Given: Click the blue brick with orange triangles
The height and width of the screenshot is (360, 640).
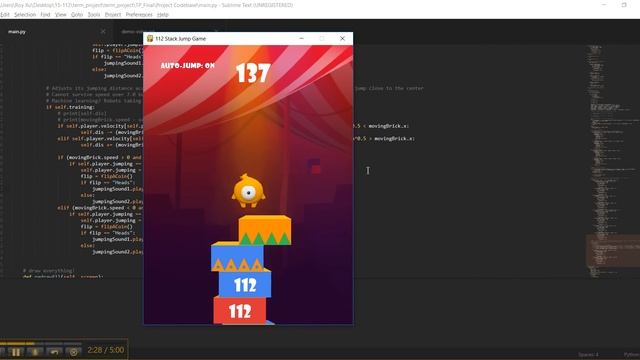Looking at the screenshot, I should click(237, 257).
